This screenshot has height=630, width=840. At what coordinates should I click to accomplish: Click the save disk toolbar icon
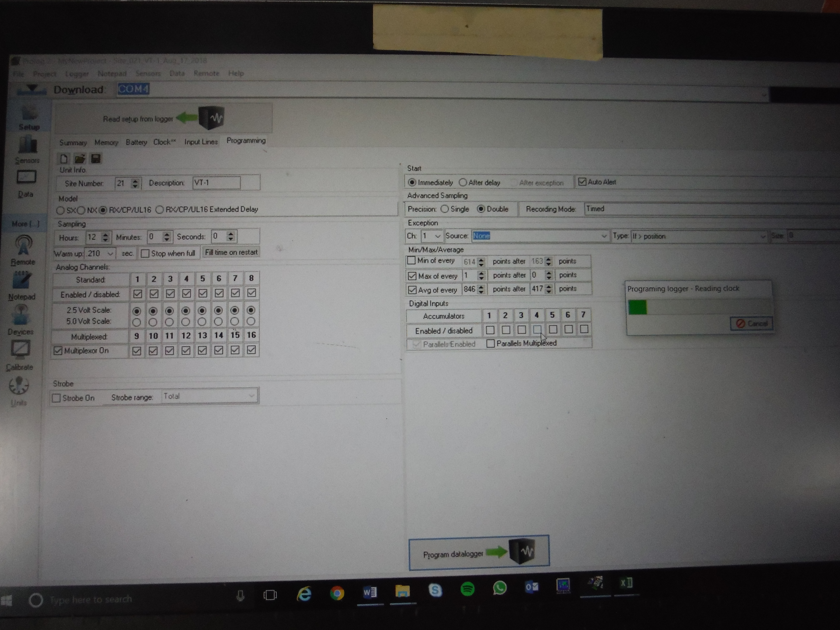point(96,159)
